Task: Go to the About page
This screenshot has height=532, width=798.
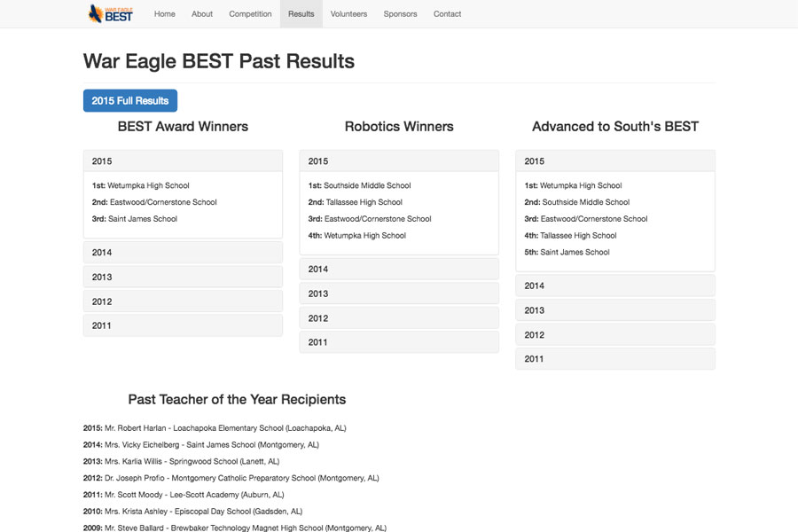Action: (x=202, y=14)
